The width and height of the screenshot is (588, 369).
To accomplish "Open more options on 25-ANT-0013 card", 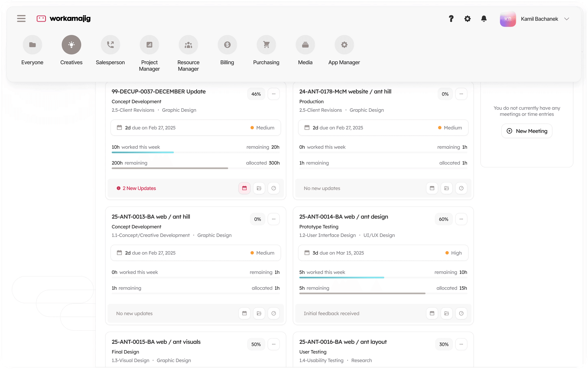I will [273, 219].
